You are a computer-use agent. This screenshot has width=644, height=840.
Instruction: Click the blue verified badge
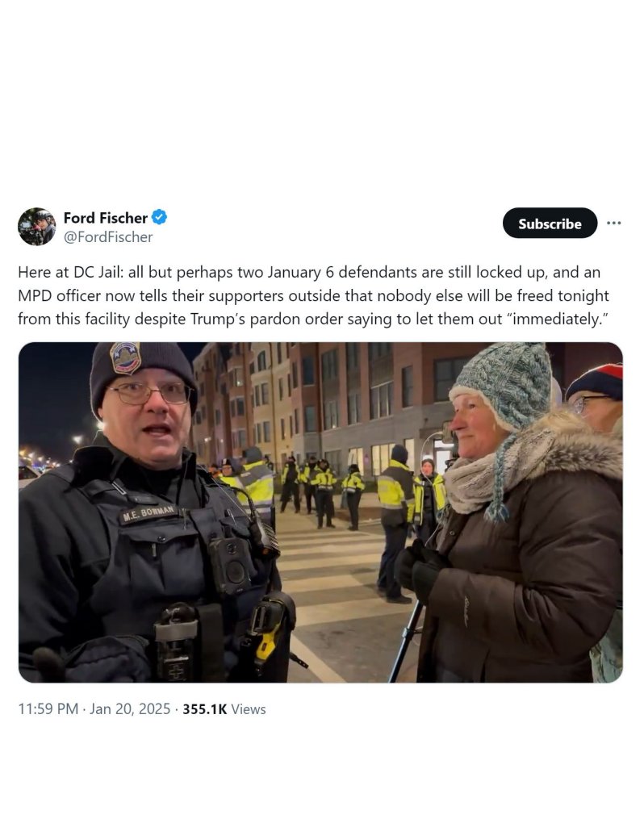pyautogui.click(x=159, y=218)
